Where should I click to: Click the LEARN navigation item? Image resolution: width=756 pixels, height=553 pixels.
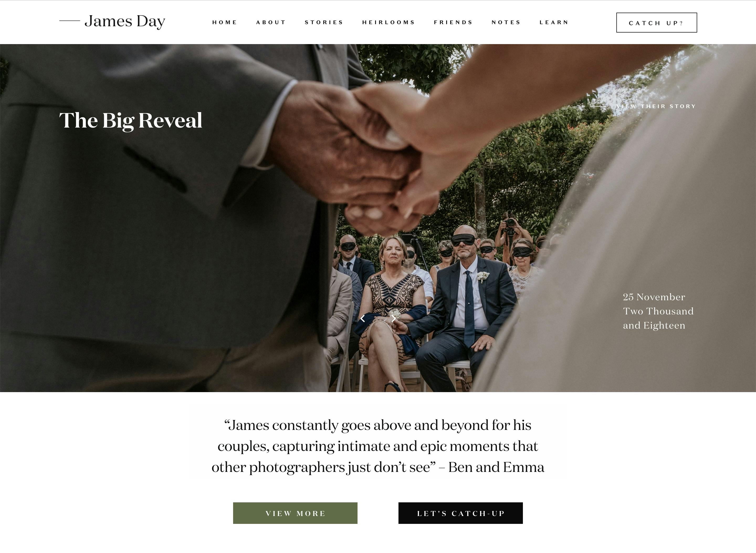click(554, 22)
